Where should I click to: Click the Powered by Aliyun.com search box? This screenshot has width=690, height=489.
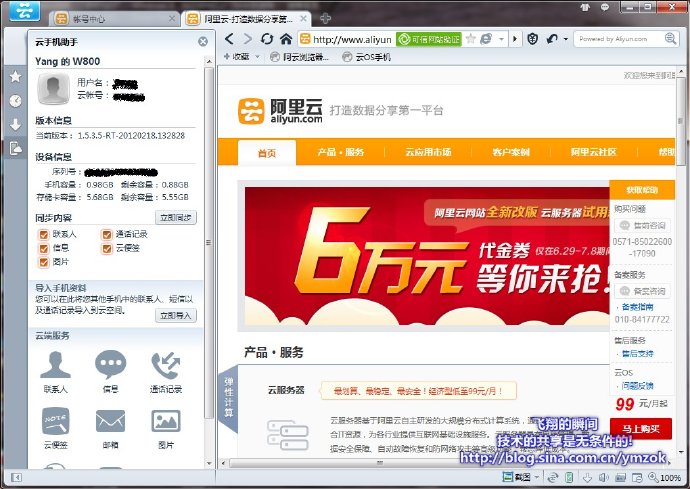point(620,39)
